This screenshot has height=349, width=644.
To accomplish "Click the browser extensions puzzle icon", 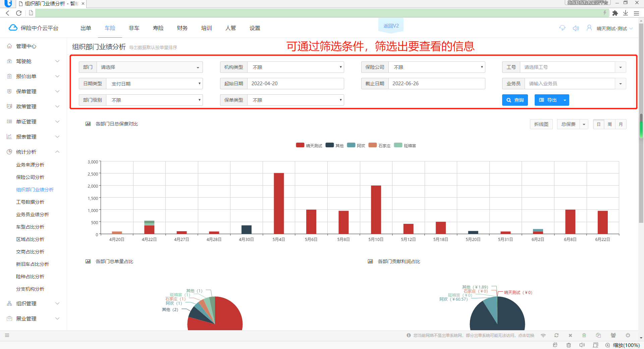I will pos(615,13).
